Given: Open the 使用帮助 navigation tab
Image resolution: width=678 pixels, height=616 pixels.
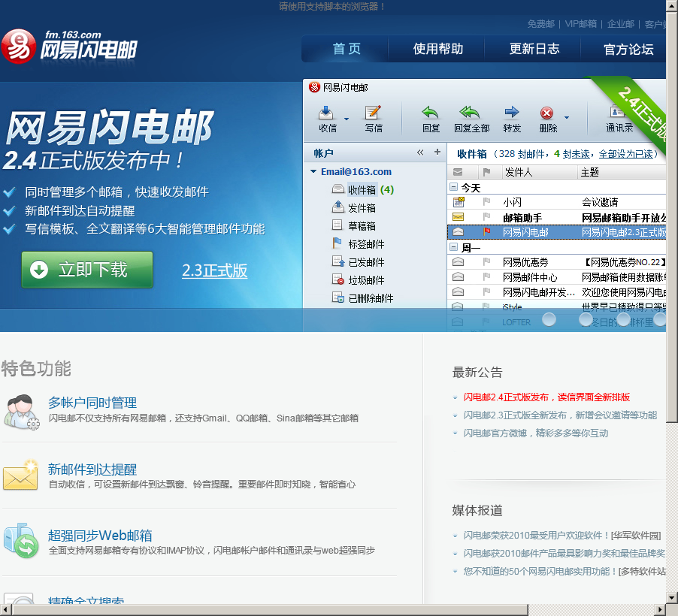Looking at the screenshot, I should click(437, 49).
